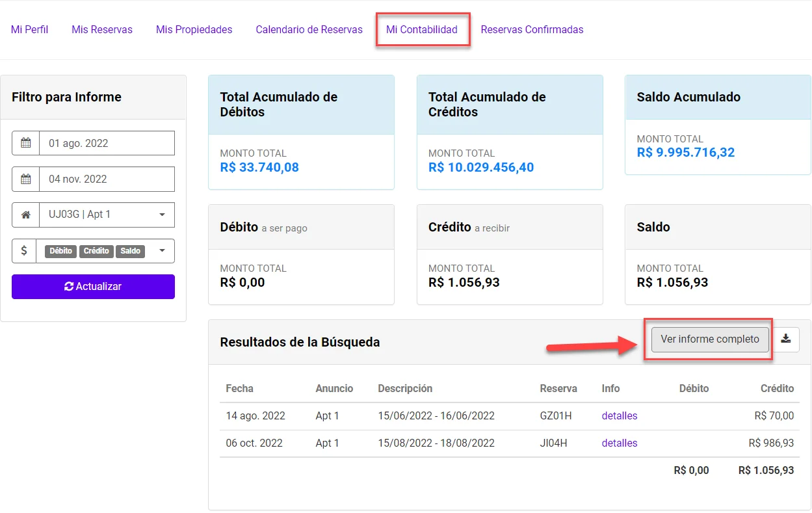The height and width of the screenshot is (513, 812).
Task: Click the Saldo tag in type filter
Action: click(x=130, y=251)
